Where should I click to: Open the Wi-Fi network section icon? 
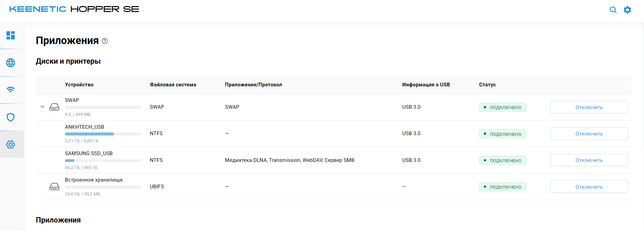[x=10, y=90]
